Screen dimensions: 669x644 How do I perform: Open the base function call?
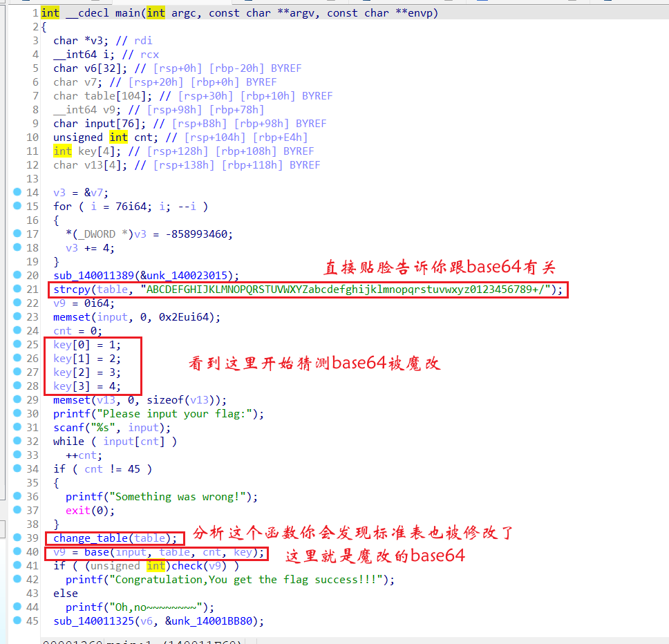[x=97, y=552]
